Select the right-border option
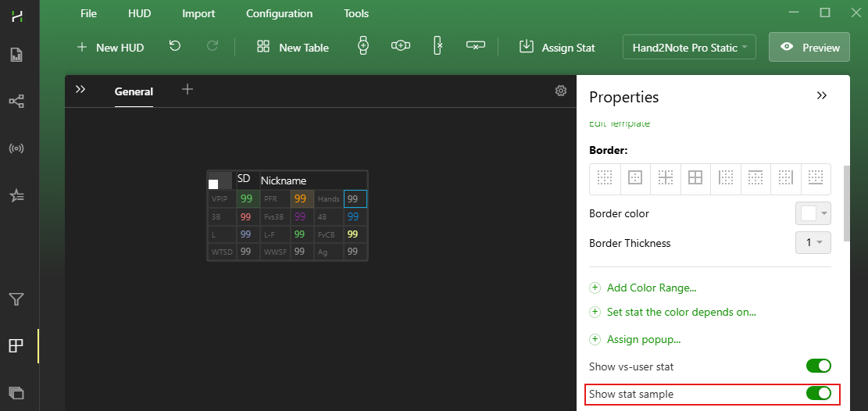The width and height of the screenshot is (868, 411). point(786,178)
